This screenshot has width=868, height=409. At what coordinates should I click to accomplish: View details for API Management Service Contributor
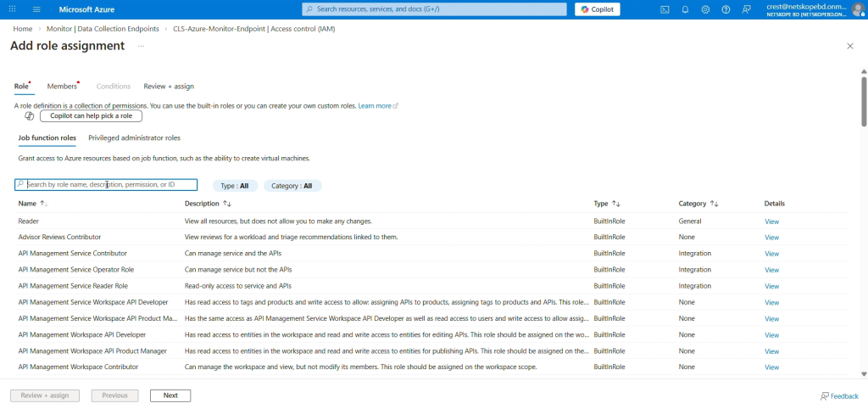pos(771,254)
